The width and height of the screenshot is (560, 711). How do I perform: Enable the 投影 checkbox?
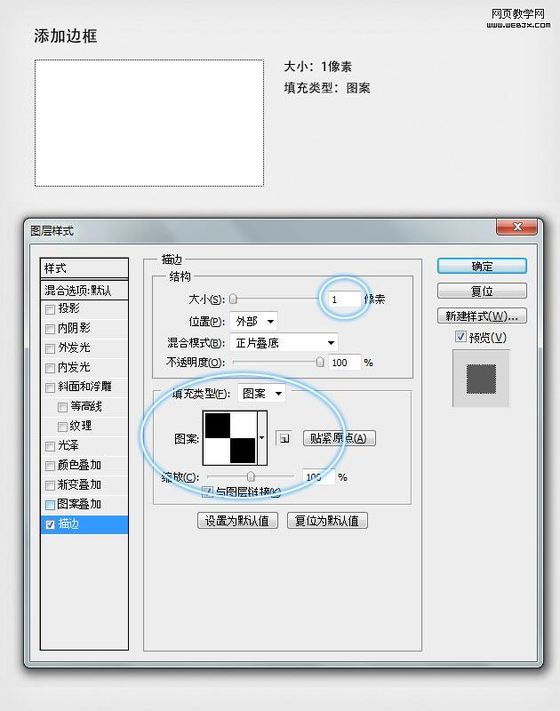pyautogui.click(x=50, y=310)
